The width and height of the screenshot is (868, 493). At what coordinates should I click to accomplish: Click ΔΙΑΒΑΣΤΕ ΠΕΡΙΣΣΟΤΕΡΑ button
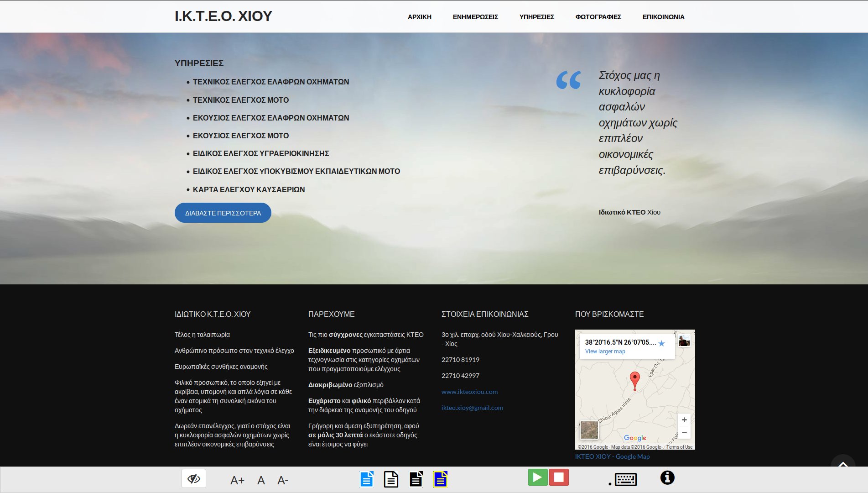pos(223,213)
